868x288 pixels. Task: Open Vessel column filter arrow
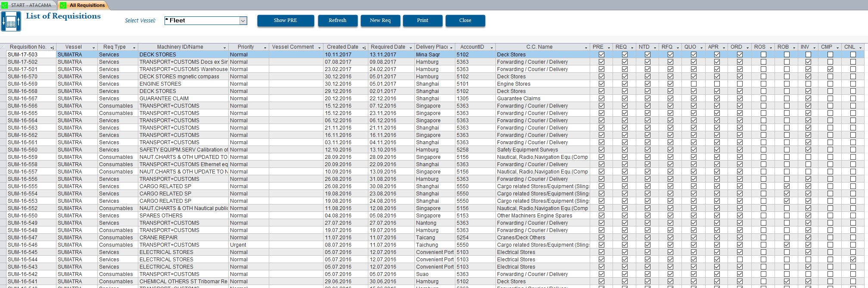(x=93, y=47)
